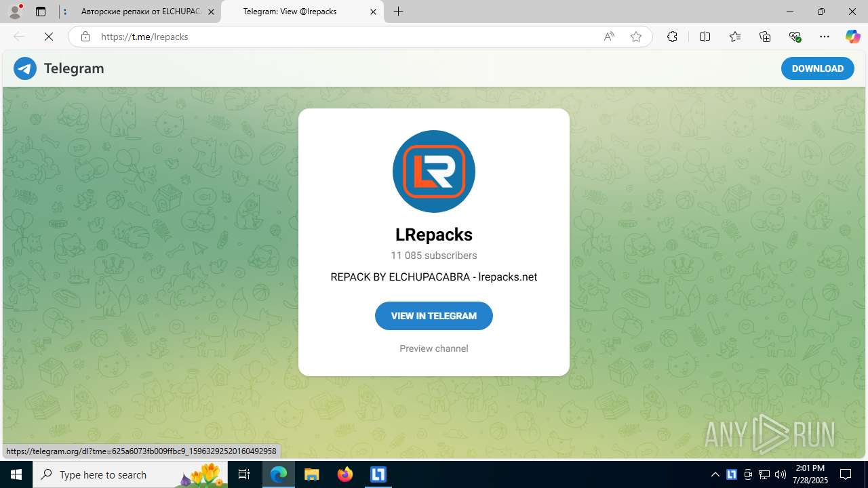Open Settings and more menu
Screen dimensions: 868x488
click(x=825, y=37)
